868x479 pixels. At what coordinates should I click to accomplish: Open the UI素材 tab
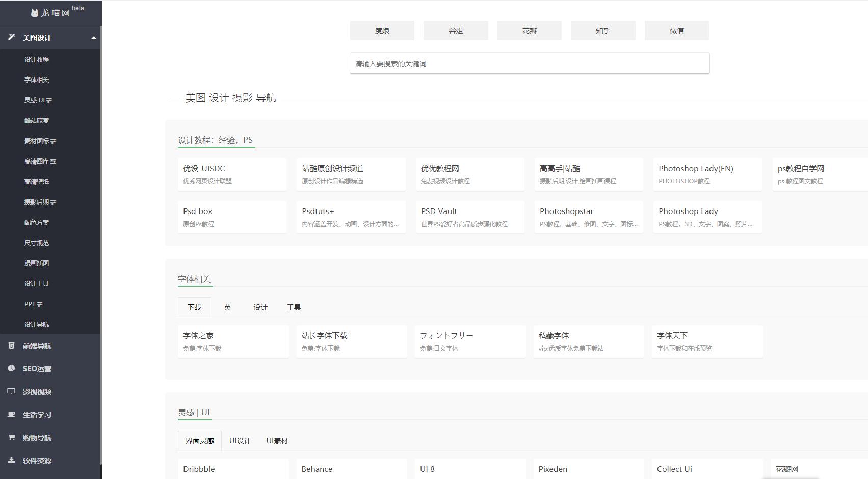[277, 440]
